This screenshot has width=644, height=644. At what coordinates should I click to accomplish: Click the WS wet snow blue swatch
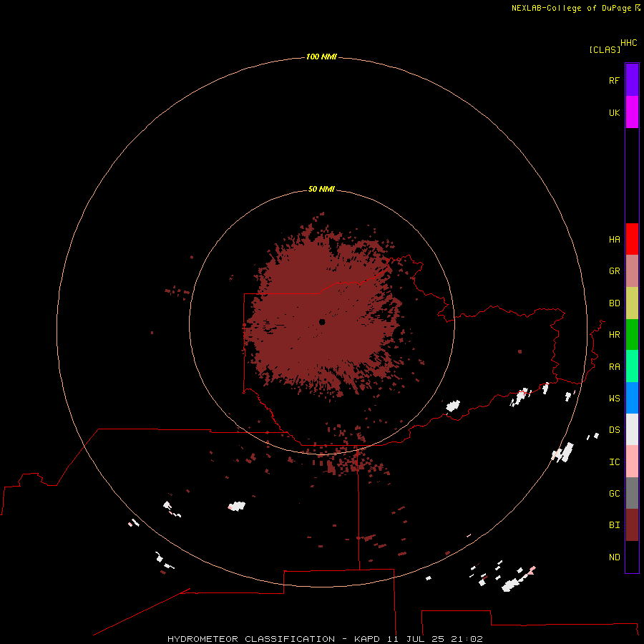[x=632, y=398]
